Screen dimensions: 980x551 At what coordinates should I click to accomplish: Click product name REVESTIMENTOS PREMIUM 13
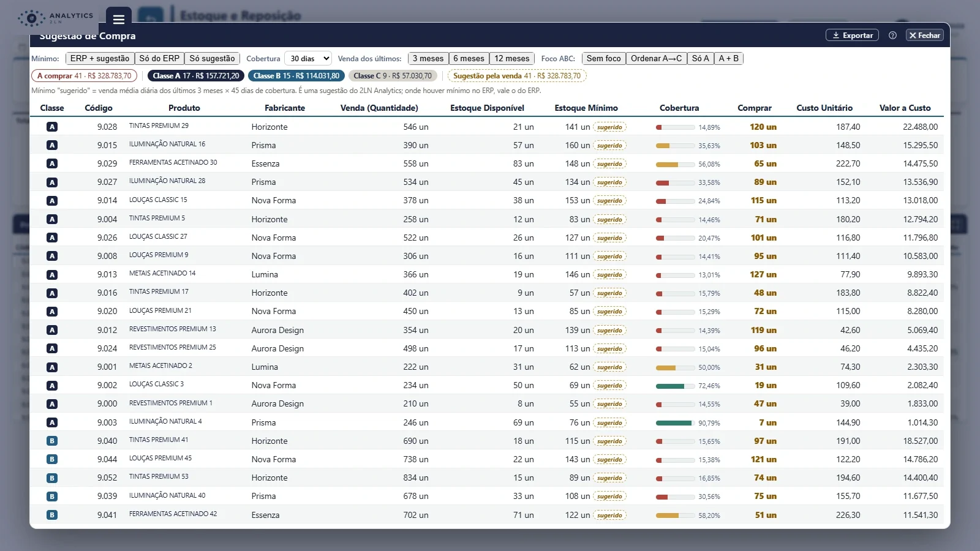pos(173,329)
